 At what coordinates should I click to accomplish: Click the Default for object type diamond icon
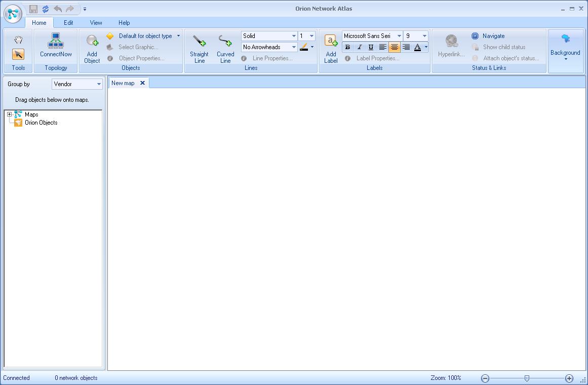coord(110,36)
